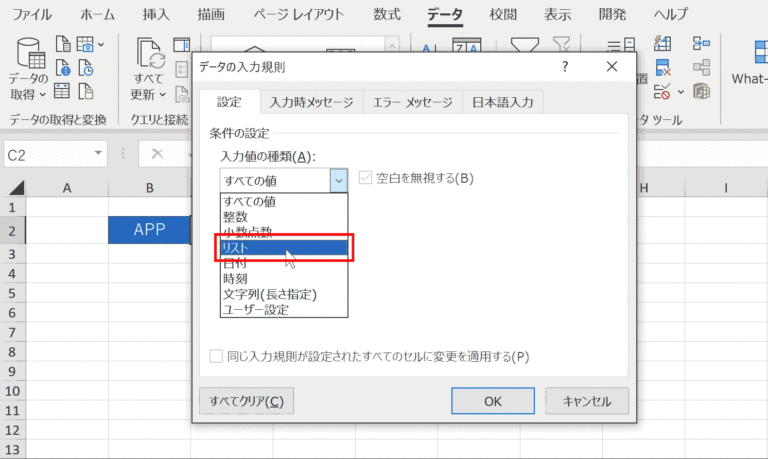This screenshot has height=459, width=768.
Task: Switch to エラー メッセージ tab
Action: click(412, 102)
